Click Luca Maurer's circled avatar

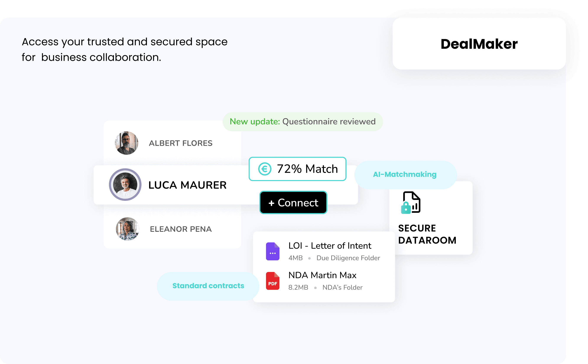[125, 185]
